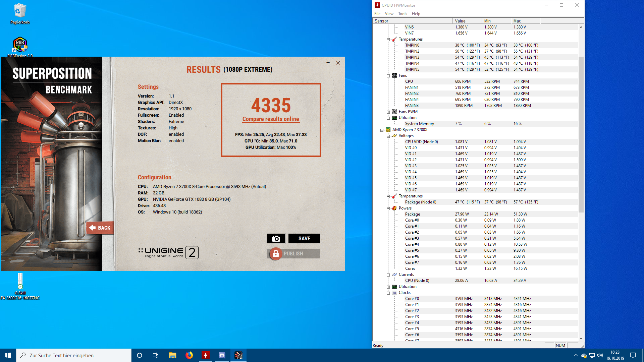Expand the Fans PWM tree node

point(388,112)
